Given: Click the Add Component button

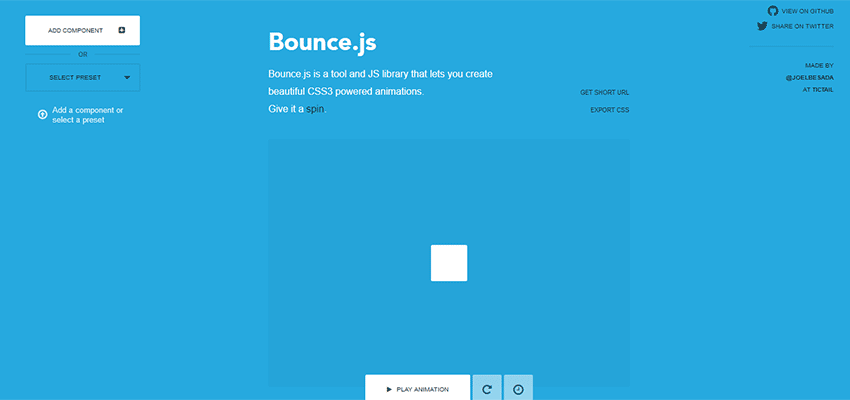Looking at the screenshot, I should 82,30.
